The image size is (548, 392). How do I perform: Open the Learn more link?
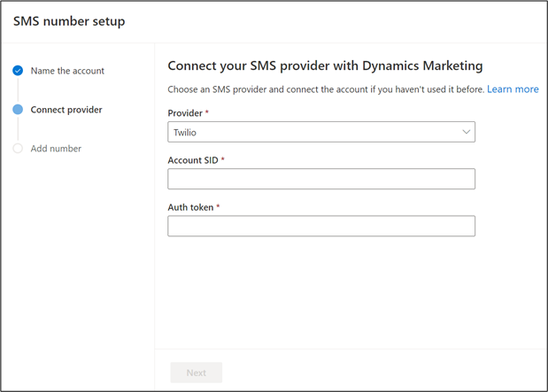513,89
